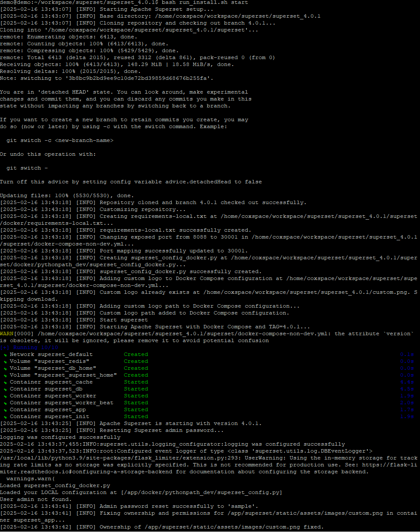This screenshot has width=420, height=532.
Task: Click the "[INFO] Start superset" line
Action: pos(74,320)
